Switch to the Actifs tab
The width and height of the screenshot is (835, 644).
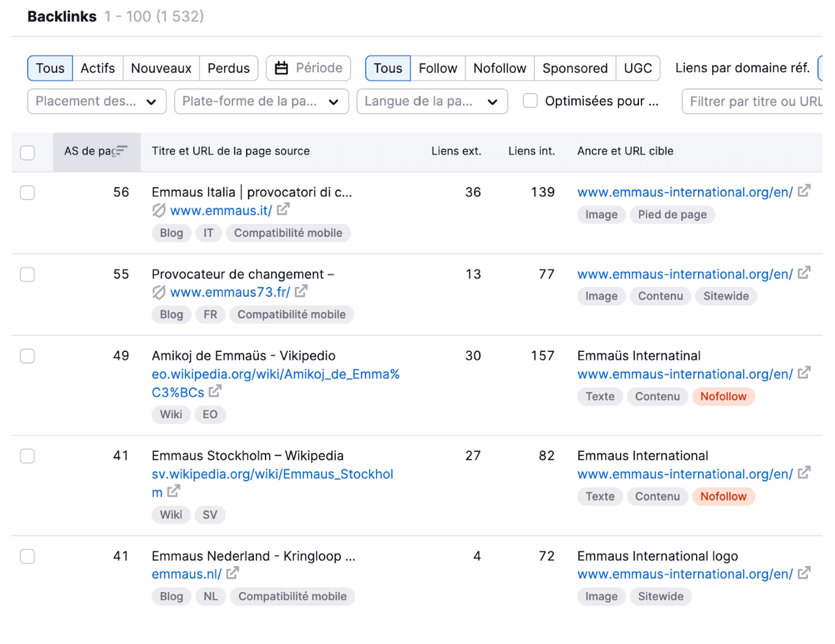point(97,68)
